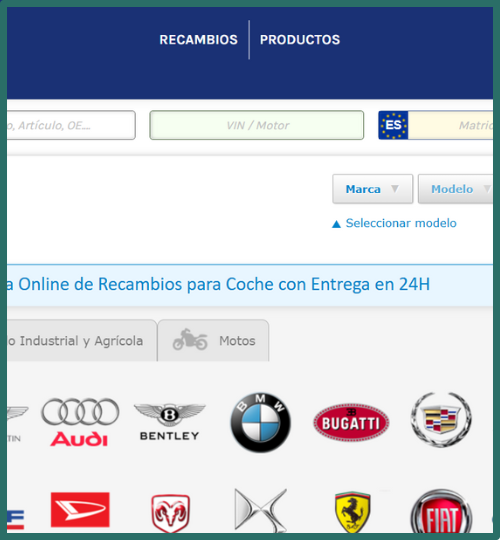Click the blue triangle beside Seleccionar modelo

click(x=336, y=224)
